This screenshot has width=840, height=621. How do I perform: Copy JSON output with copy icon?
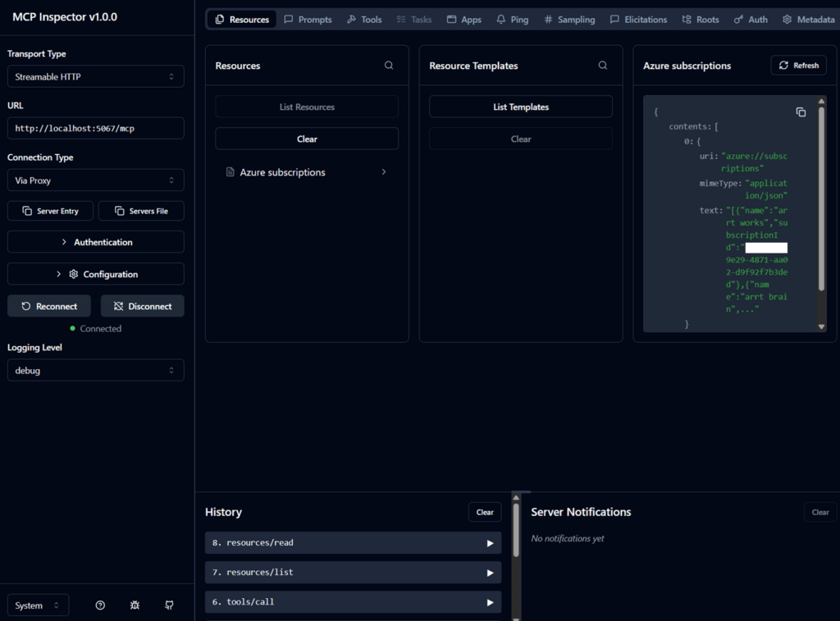pos(801,112)
